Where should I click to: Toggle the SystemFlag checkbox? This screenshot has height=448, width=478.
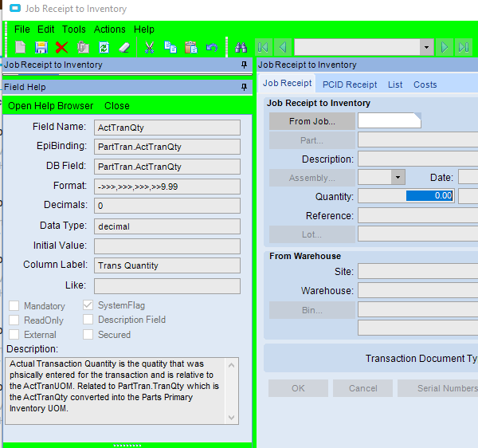[89, 305]
